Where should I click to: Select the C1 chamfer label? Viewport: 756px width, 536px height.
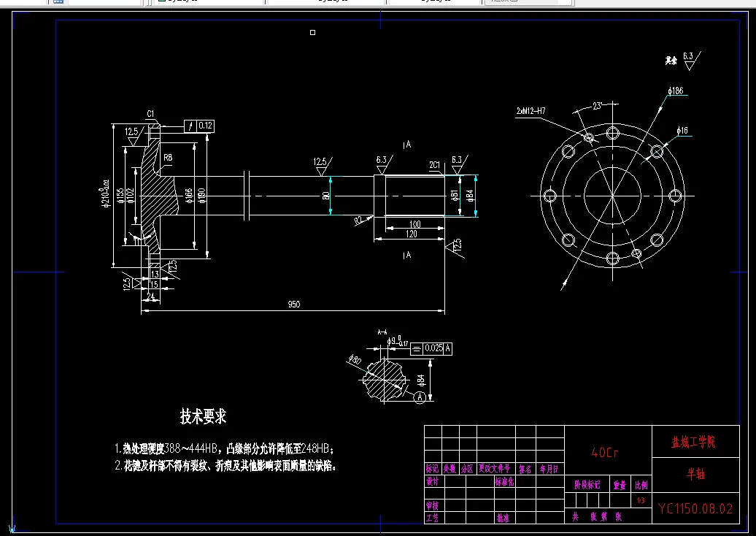[150, 114]
